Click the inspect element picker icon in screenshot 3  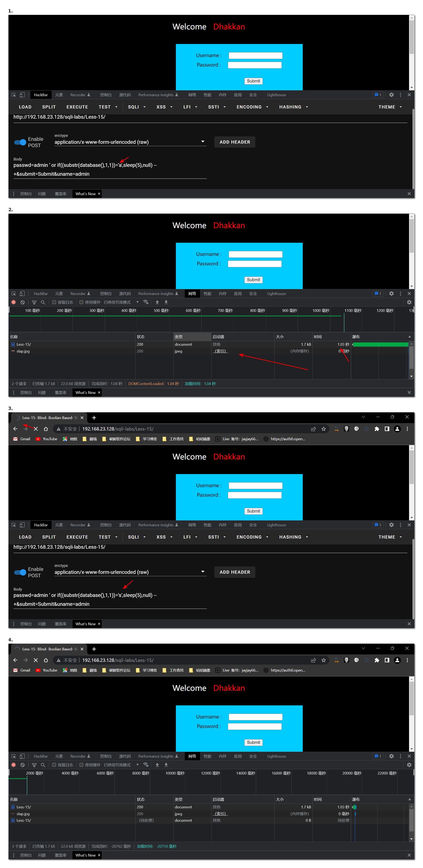pos(14,525)
